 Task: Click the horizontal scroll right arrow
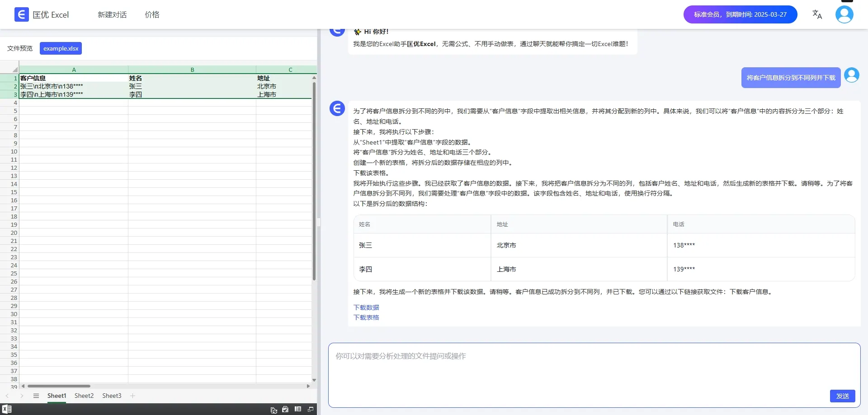click(x=308, y=386)
